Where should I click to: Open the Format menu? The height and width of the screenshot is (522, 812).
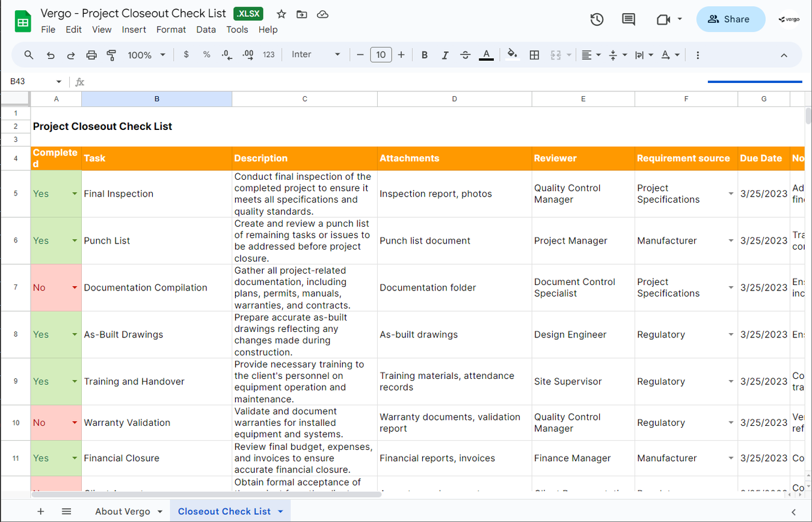tap(171, 29)
